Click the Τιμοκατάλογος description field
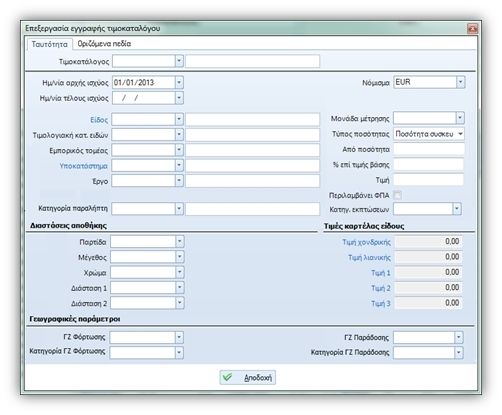Screen dimensions: 502x415 pyautogui.click(x=252, y=61)
